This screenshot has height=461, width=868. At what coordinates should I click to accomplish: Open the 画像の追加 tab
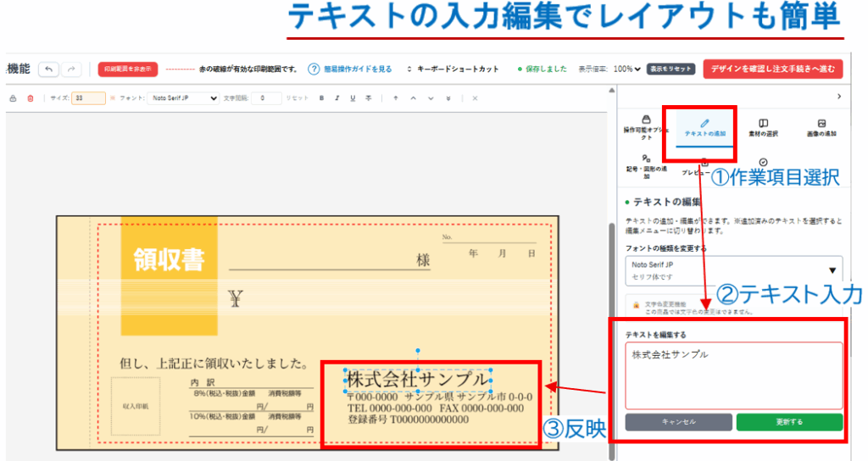point(821,129)
